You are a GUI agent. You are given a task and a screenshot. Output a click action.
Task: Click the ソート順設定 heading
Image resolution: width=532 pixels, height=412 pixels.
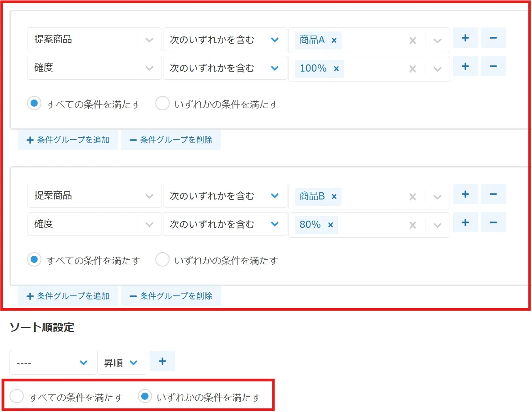42,327
